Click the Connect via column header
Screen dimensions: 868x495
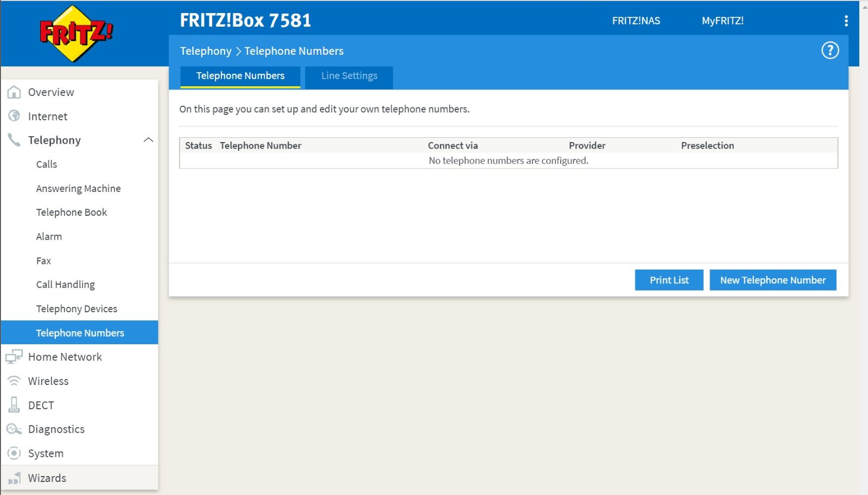tap(453, 145)
